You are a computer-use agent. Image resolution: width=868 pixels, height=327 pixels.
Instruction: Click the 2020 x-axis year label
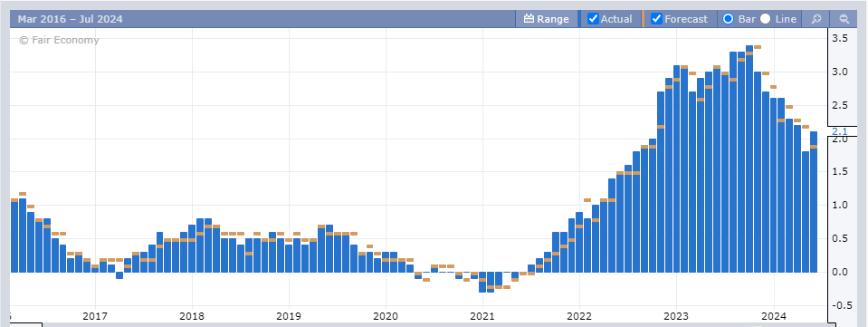(386, 316)
